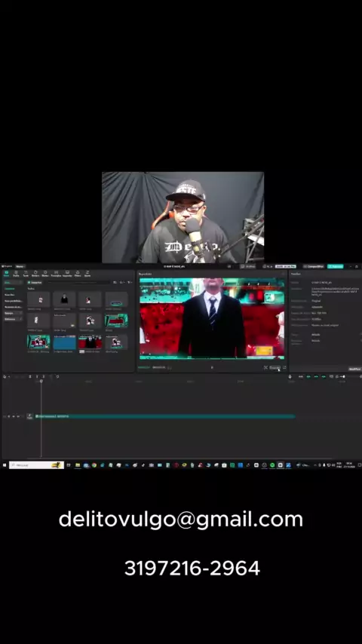The height and width of the screenshot is (644, 362).
Task: Open the Text tool tab
Action: (26, 274)
